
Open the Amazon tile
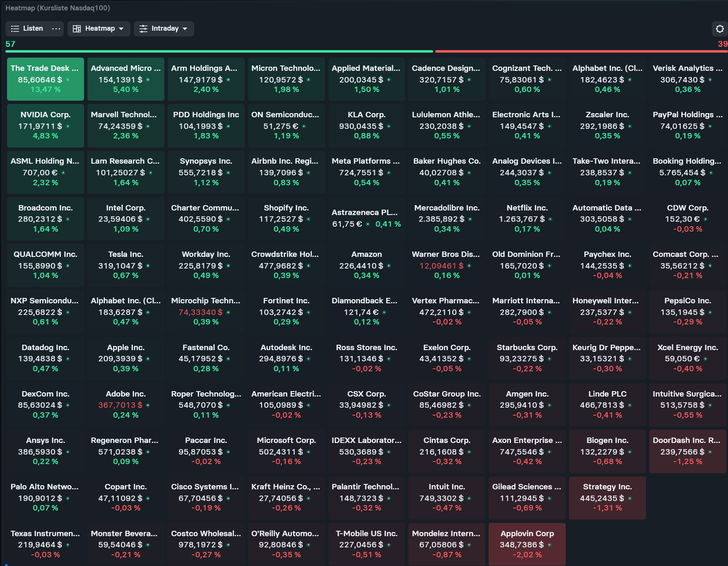pyautogui.click(x=367, y=265)
